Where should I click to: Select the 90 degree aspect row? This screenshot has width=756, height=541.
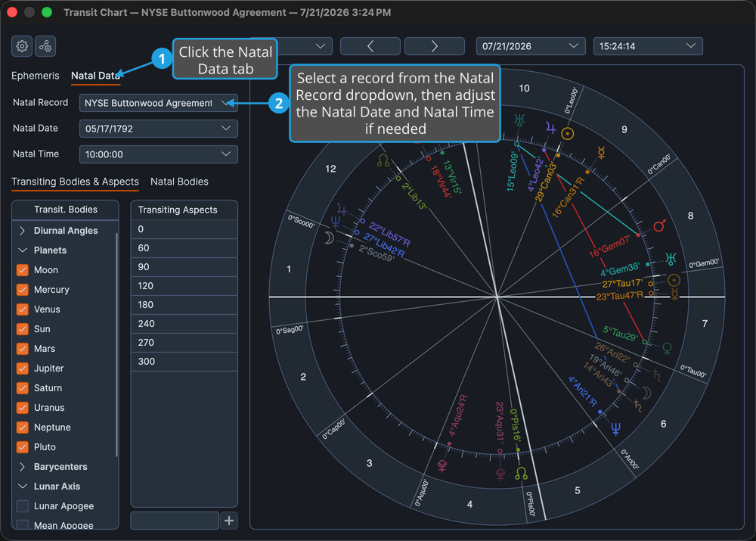point(184,267)
